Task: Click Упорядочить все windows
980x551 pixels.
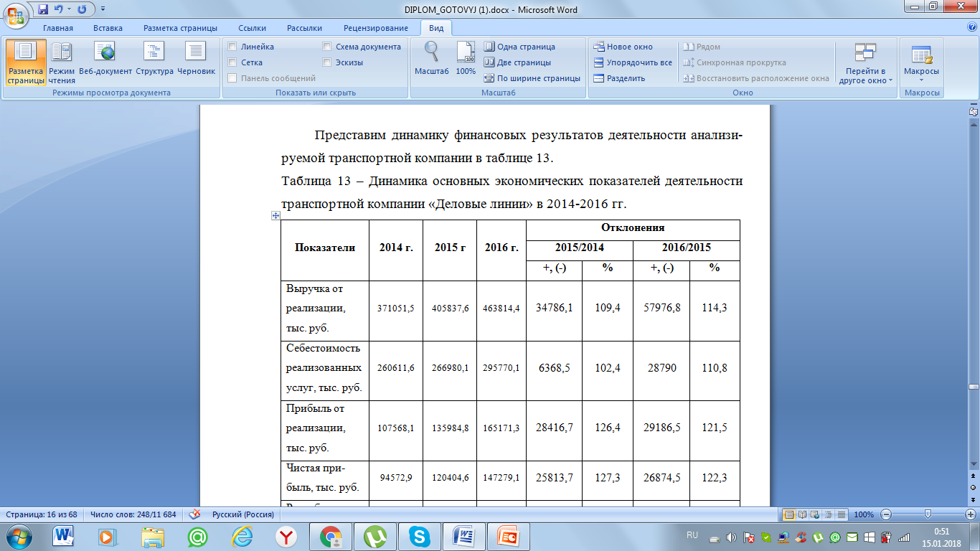Action: pyautogui.click(x=633, y=62)
